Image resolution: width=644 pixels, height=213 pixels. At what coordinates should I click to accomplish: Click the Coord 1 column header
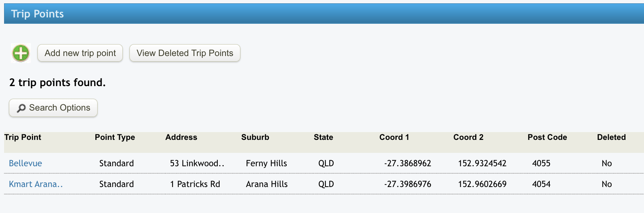(x=394, y=137)
